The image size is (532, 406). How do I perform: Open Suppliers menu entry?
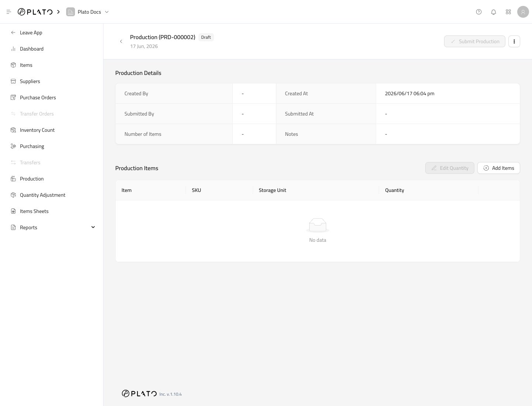pos(30,81)
